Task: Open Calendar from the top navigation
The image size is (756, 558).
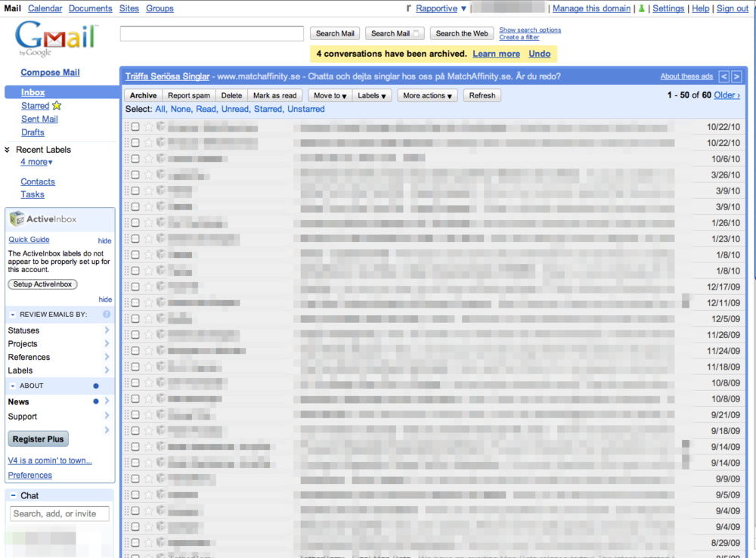Action: point(45,8)
